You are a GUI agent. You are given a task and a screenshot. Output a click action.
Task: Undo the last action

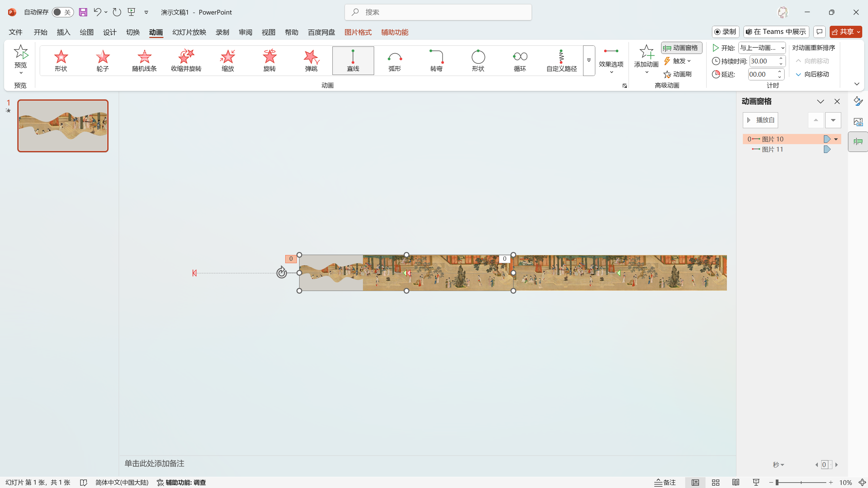pyautogui.click(x=97, y=12)
